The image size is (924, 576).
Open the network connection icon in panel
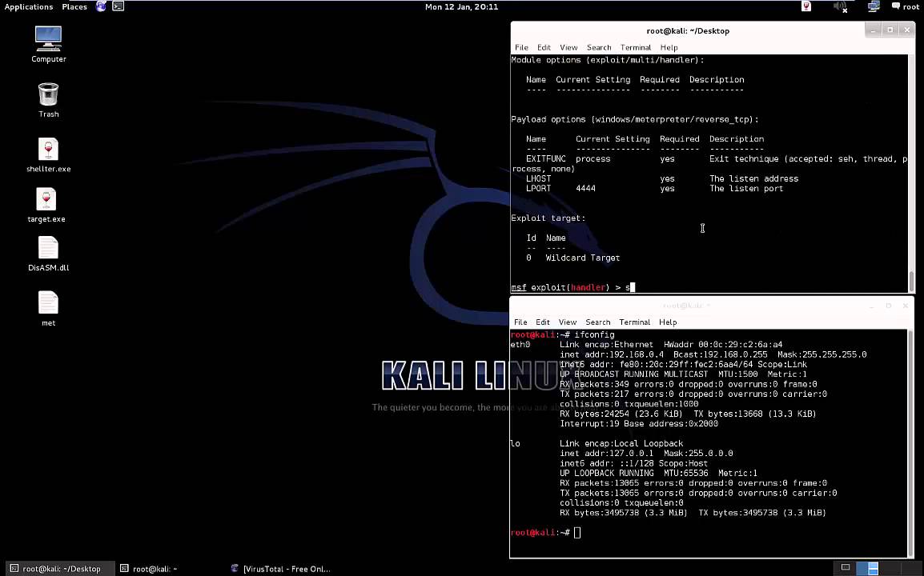click(874, 6)
